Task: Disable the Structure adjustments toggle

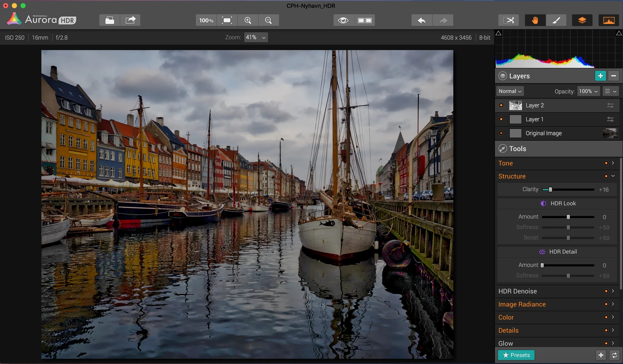Action: [606, 176]
